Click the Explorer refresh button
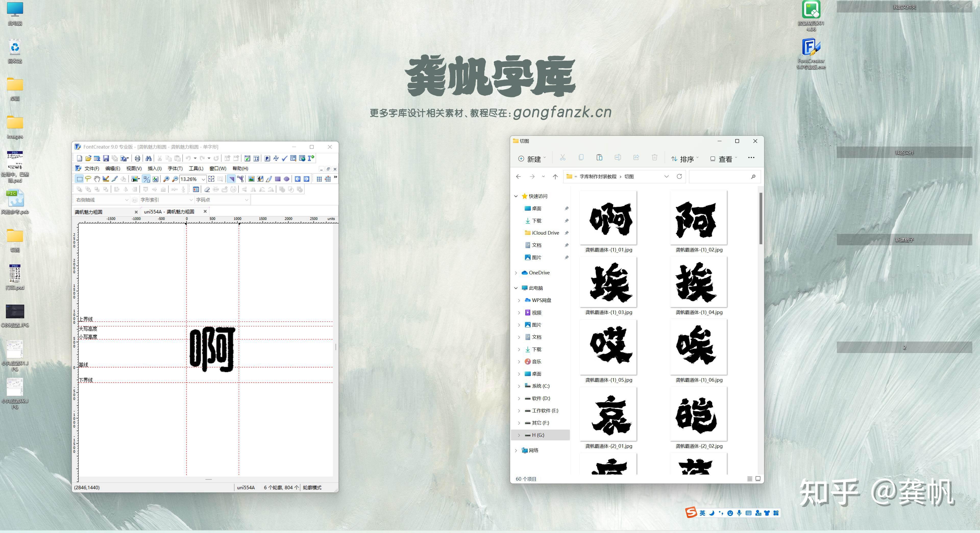The height and width of the screenshot is (533, 980). click(x=679, y=177)
